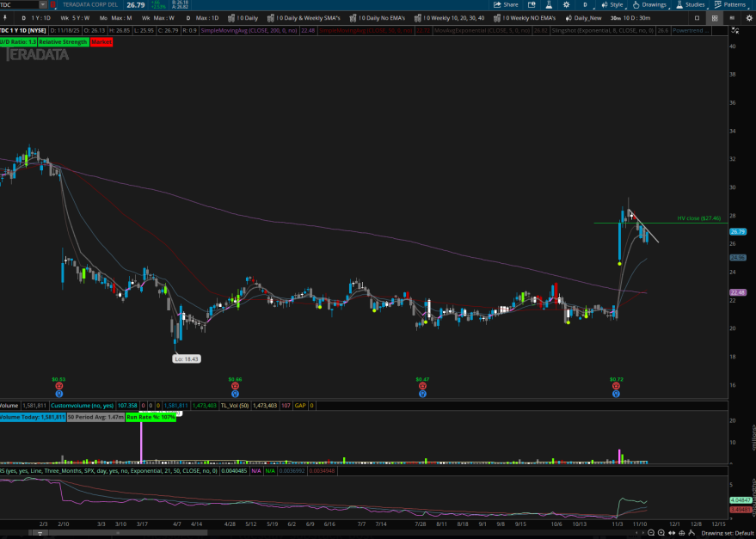Click the RS study parameters label

[109, 470]
